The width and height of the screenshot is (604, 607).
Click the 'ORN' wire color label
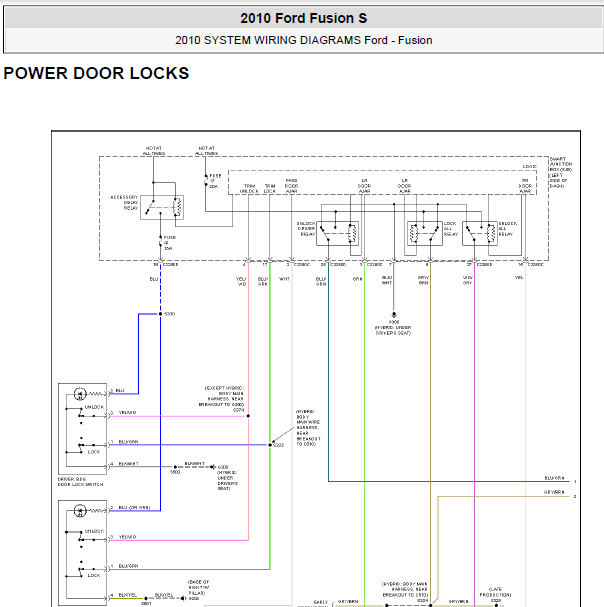[357, 279]
